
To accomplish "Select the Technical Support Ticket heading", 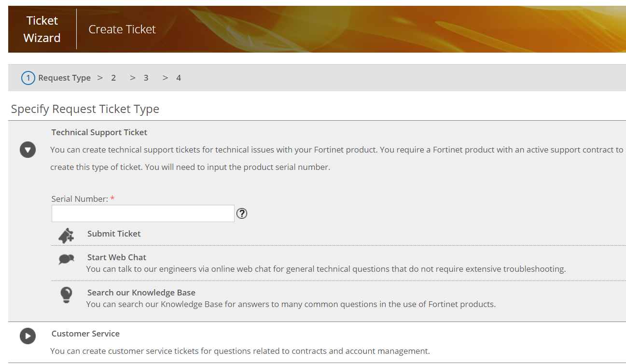I will pos(99,132).
